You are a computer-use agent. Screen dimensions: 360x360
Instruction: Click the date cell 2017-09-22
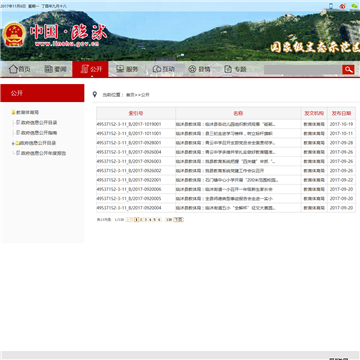click(341, 180)
